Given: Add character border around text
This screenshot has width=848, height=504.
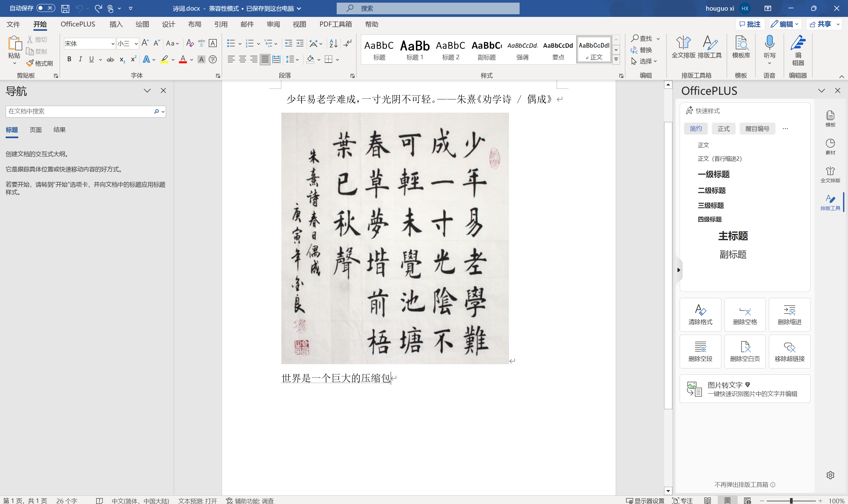Looking at the screenshot, I should pyautogui.click(x=213, y=43).
